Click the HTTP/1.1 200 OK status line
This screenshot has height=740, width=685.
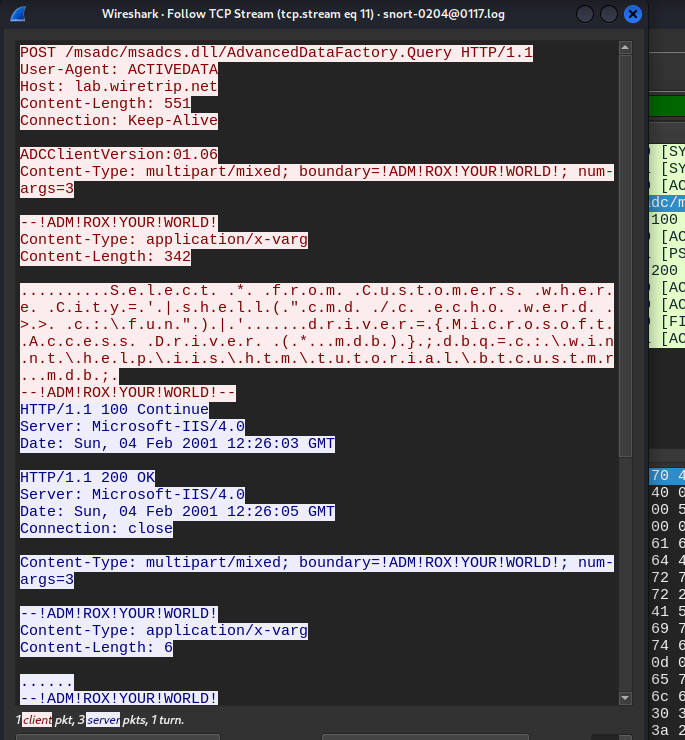tap(87, 477)
